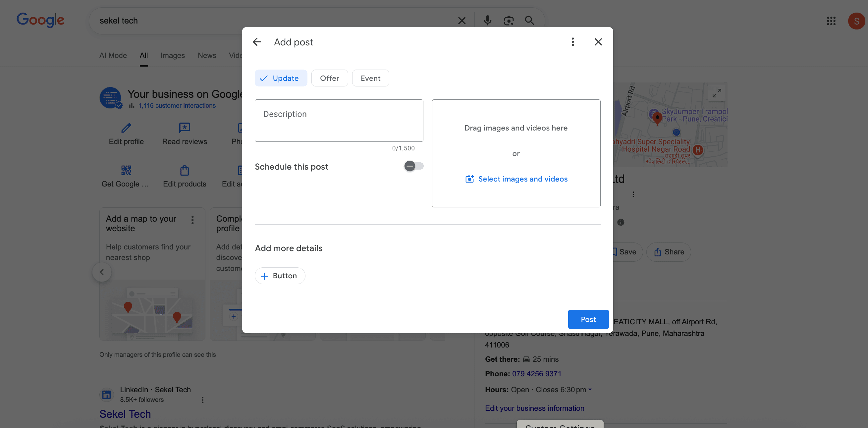Click the SkyJumper Trampoline Park map label
Screen dimensions: 868x428
694,115
